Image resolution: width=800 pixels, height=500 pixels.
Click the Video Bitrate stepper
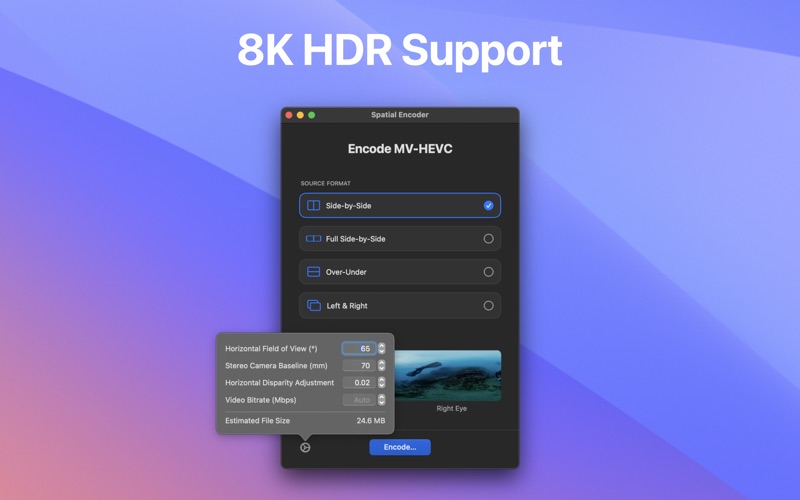pyautogui.click(x=382, y=400)
